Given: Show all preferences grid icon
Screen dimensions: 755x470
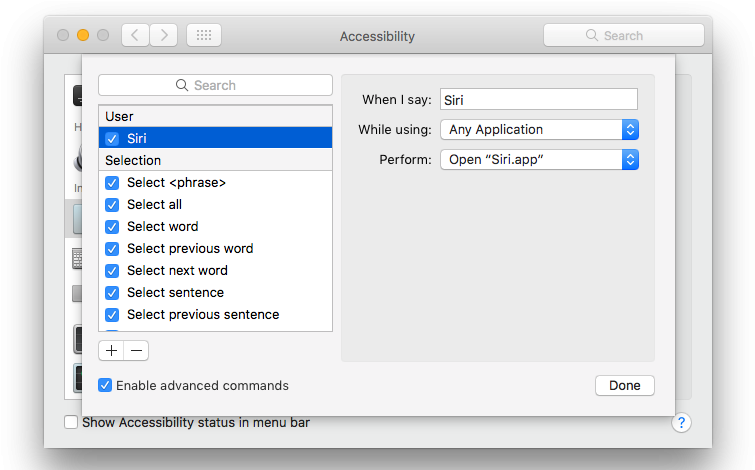Looking at the screenshot, I should pyautogui.click(x=204, y=35).
